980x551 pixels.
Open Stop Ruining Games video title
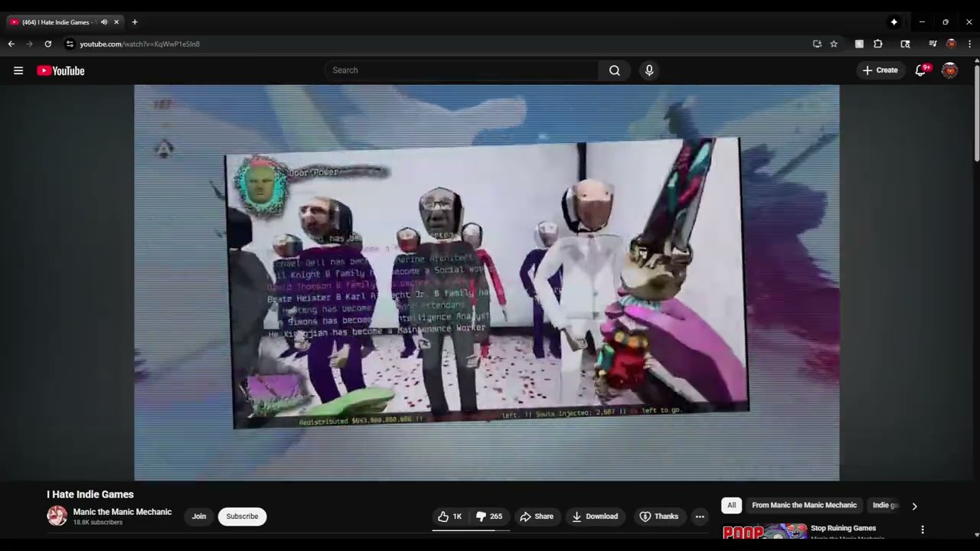click(x=843, y=528)
